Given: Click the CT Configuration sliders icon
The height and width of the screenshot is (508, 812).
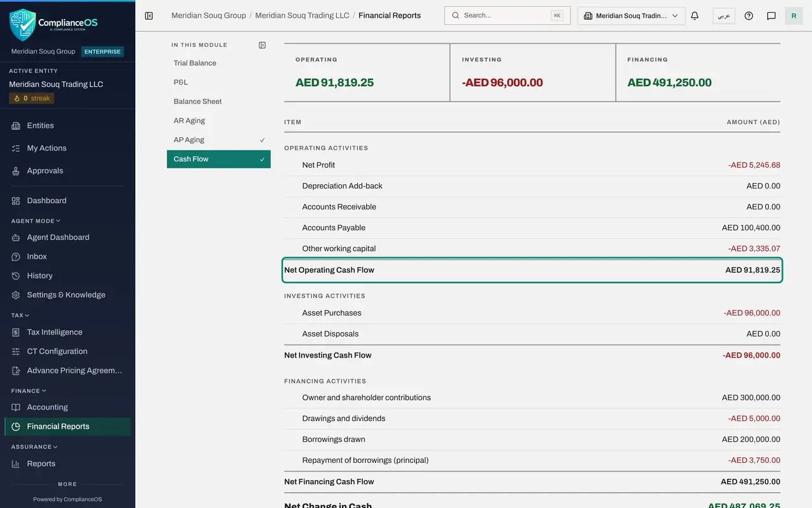Looking at the screenshot, I should [x=16, y=351].
